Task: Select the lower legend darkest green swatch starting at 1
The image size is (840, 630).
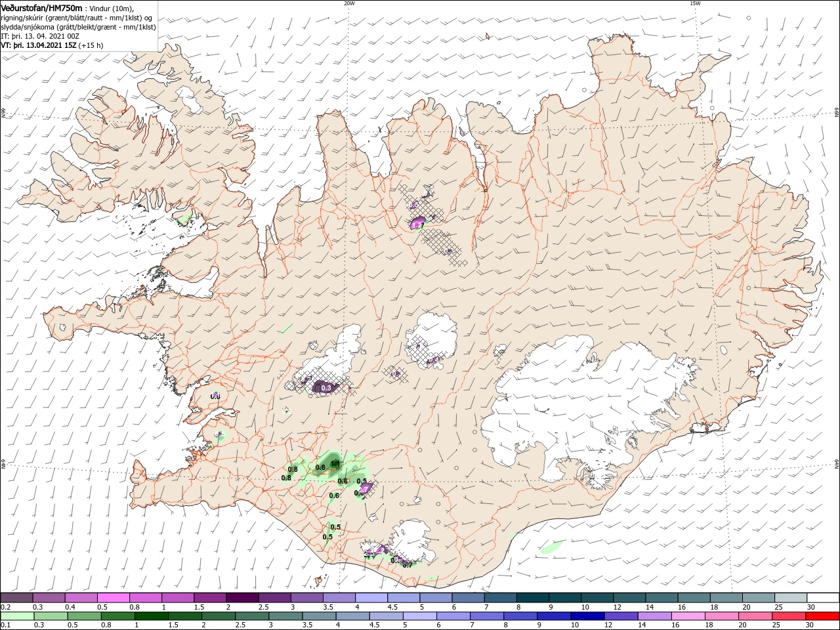Action: (x=152, y=616)
